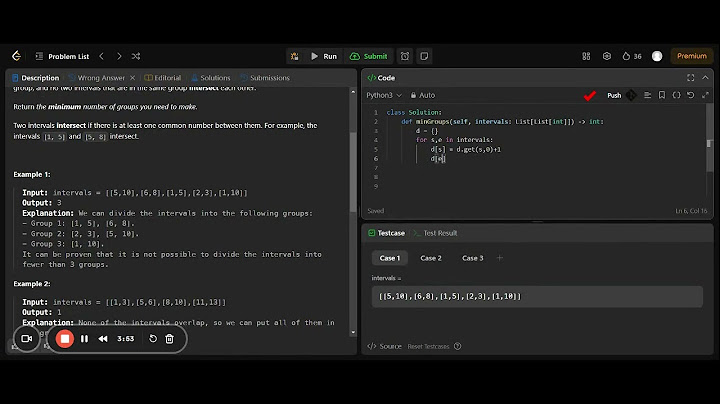Select Case 1
The height and width of the screenshot is (404, 720).
click(x=389, y=258)
